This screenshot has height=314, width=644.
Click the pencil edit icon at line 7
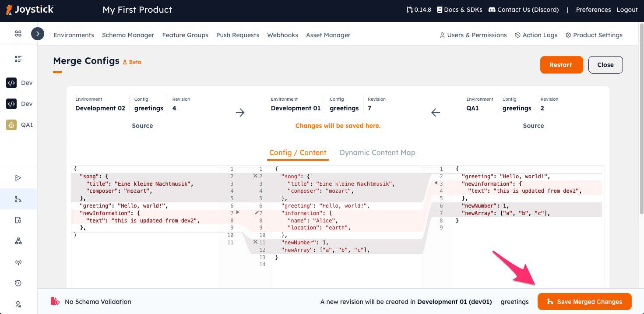pos(257,212)
